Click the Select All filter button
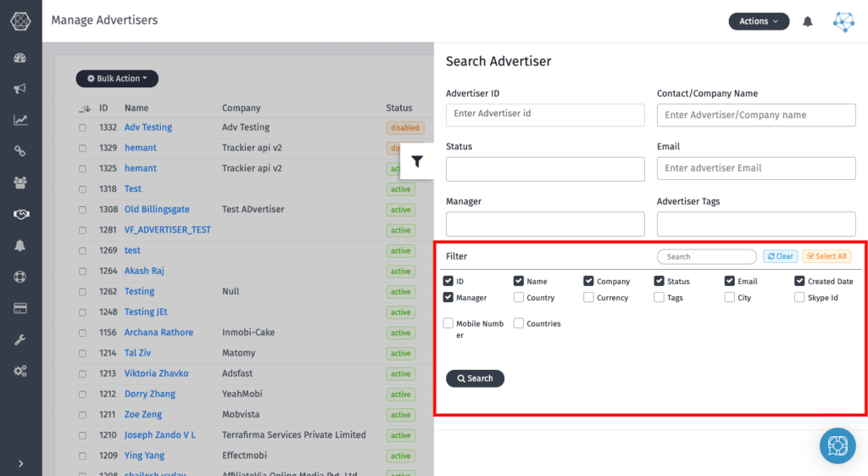The width and height of the screenshot is (868, 476). point(826,256)
